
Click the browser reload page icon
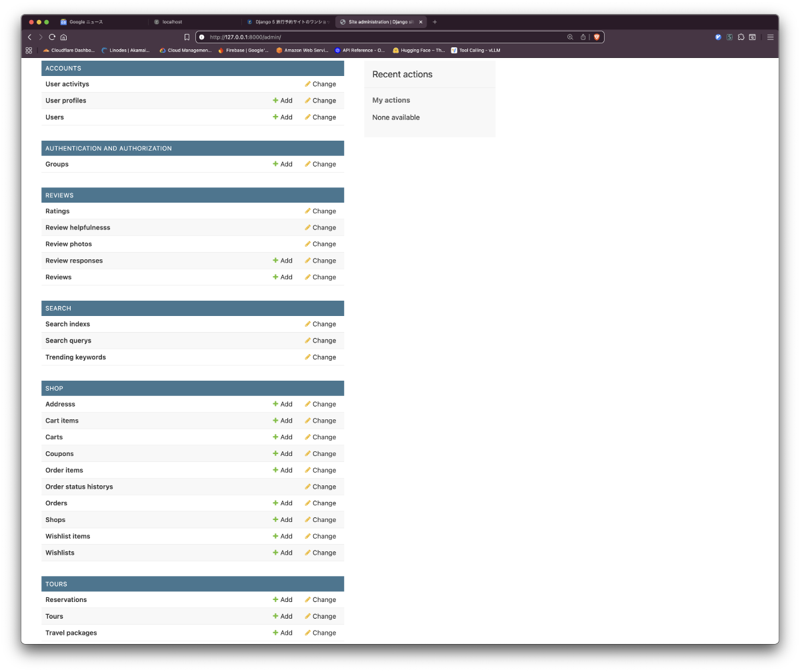pyautogui.click(x=52, y=37)
